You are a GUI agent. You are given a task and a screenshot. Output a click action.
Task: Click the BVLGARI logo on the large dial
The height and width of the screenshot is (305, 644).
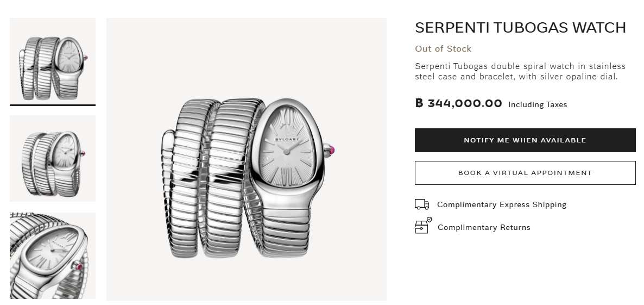click(x=285, y=139)
